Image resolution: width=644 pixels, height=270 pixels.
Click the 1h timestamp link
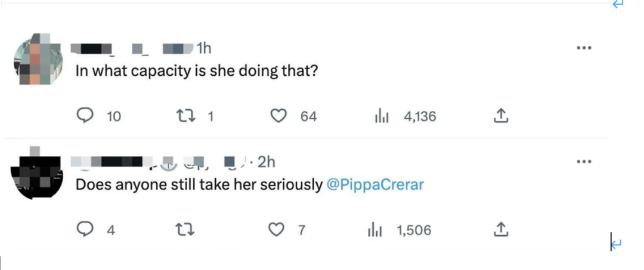pyautogui.click(x=203, y=48)
